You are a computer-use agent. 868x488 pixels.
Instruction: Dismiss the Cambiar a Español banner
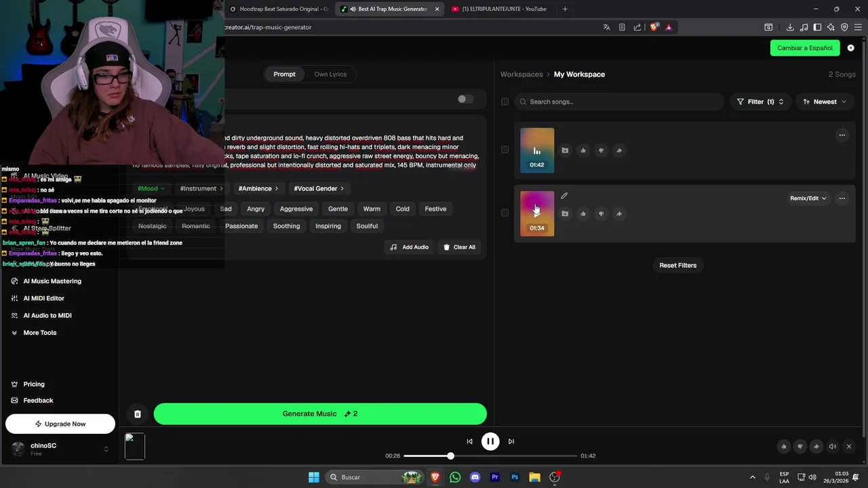coord(851,48)
